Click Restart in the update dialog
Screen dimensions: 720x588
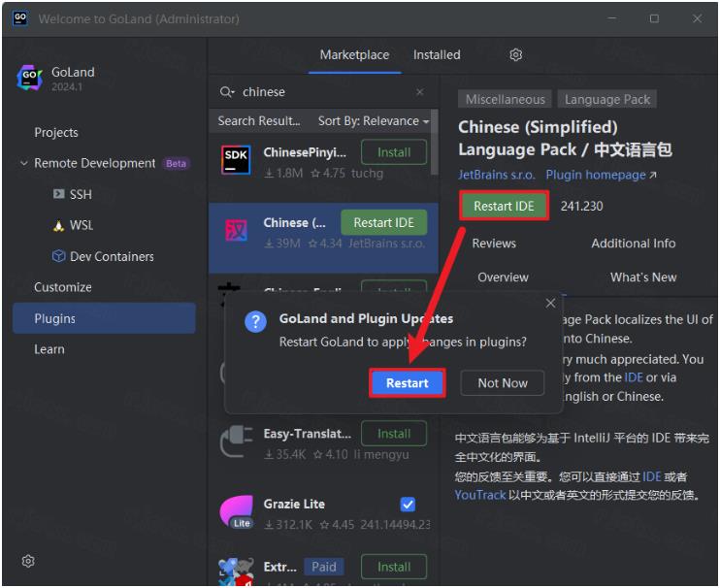[x=408, y=383]
